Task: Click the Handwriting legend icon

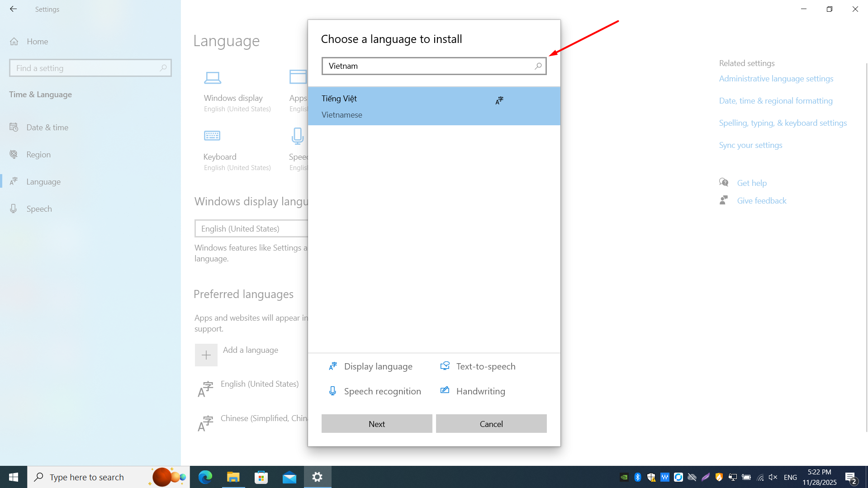Action: click(x=445, y=390)
